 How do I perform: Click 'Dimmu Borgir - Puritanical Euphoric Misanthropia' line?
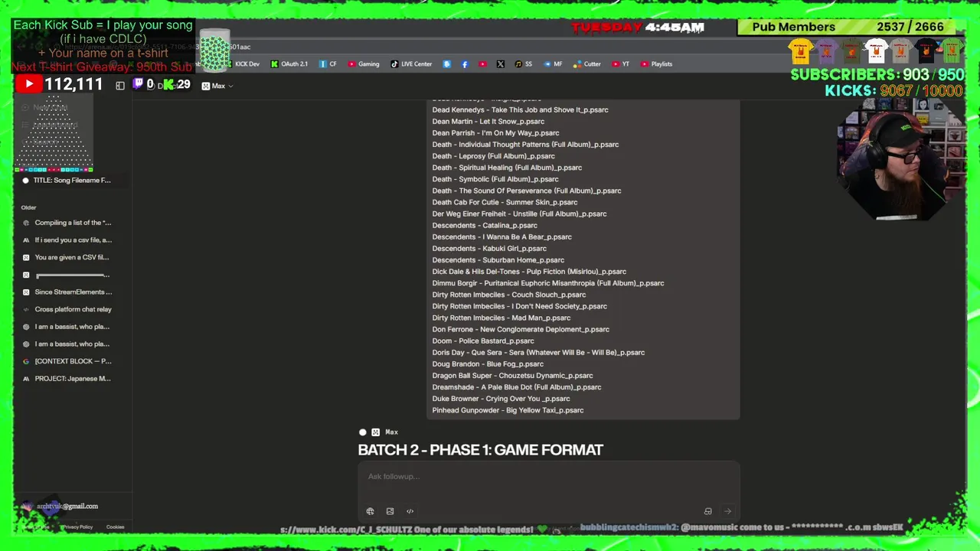pos(547,283)
